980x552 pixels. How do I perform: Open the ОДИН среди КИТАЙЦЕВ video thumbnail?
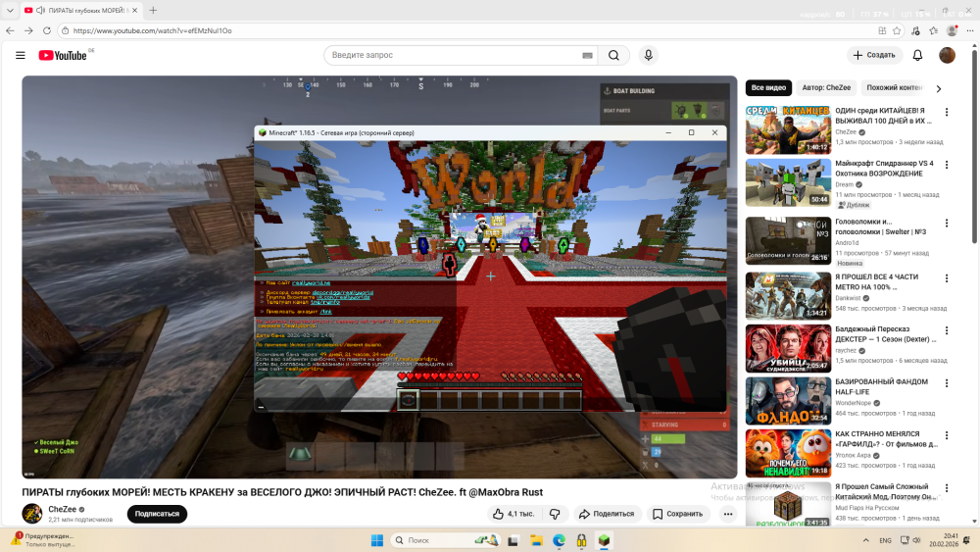(788, 130)
